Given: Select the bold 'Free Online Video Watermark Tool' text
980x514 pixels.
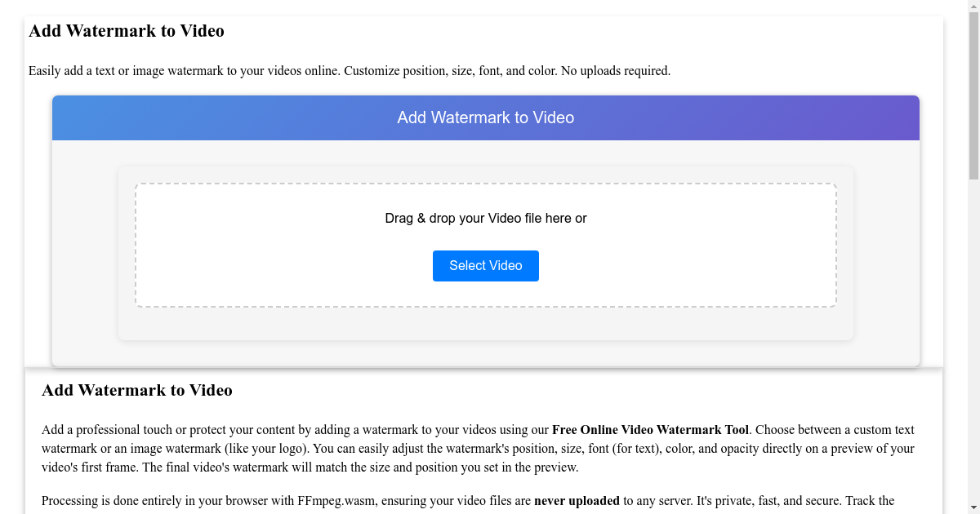Looking at the screenshot, I should coord(650,429).
